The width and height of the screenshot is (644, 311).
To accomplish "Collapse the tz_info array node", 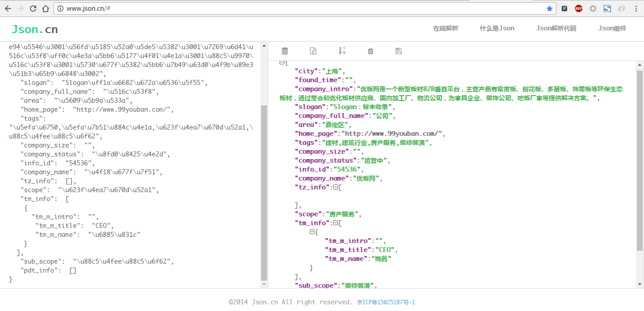I will click(x=335, y=187).
